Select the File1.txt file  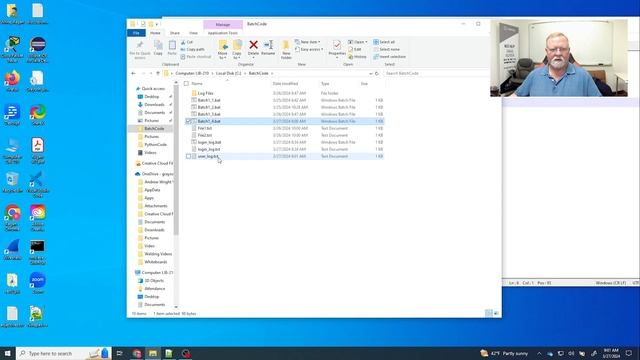pos(204,128)
